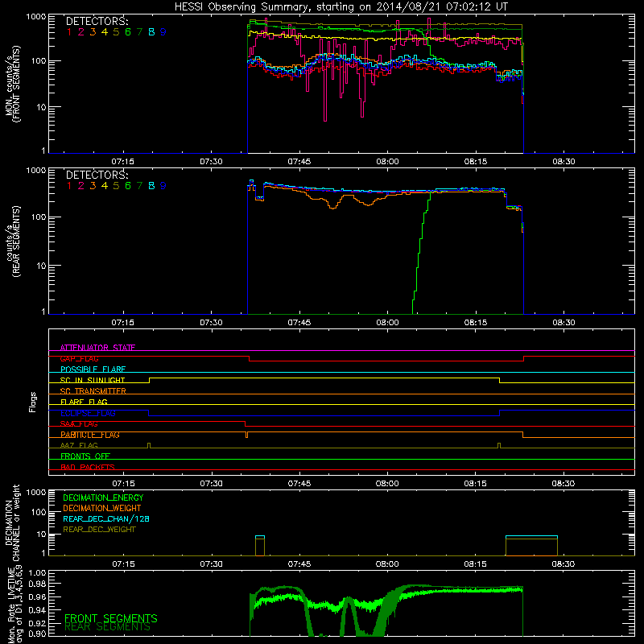The height and width of the screenshot is (644, 644).
Task: Click olive detector 5 in rear segments legend
Action: (x=116, y=186)
